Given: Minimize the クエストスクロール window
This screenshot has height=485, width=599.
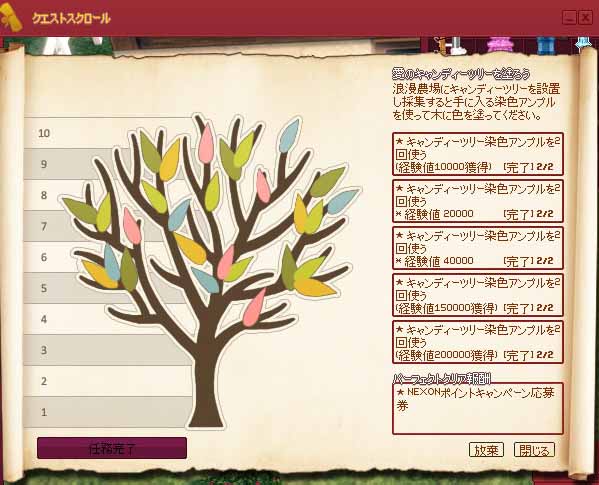Looking at the screenshot, I should [x=569, y=17].
